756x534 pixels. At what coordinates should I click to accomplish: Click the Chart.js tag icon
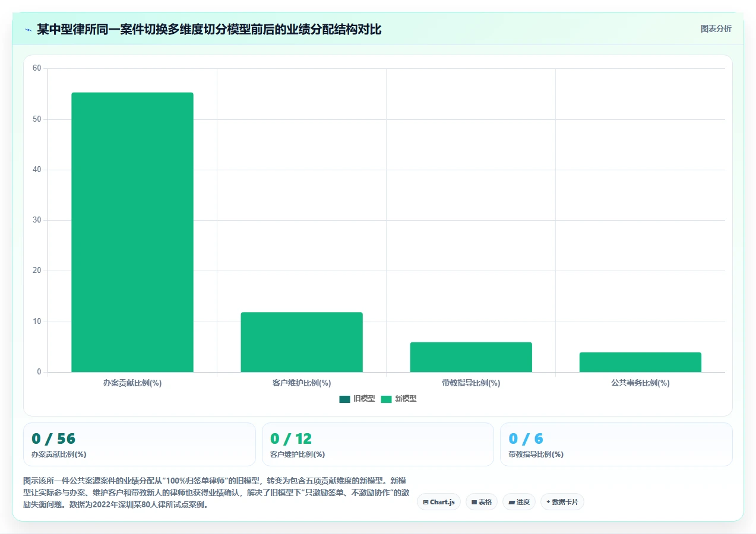tap(426, 502)
